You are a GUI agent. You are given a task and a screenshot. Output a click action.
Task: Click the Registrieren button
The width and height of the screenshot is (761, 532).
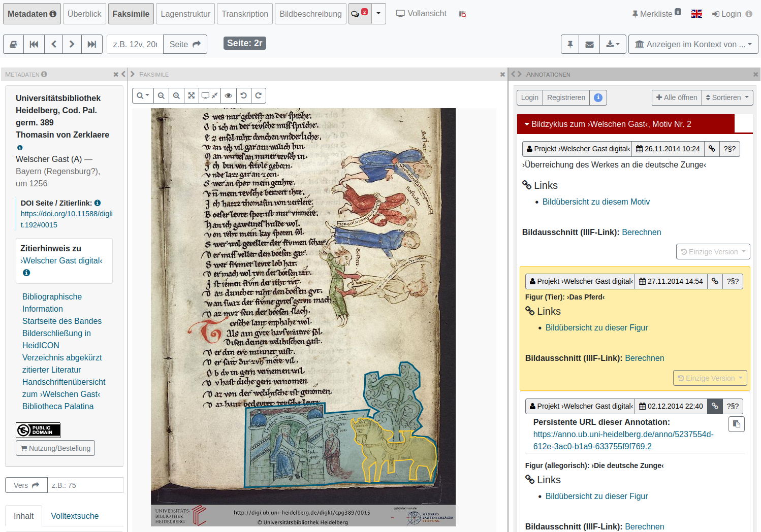(566, 97)
